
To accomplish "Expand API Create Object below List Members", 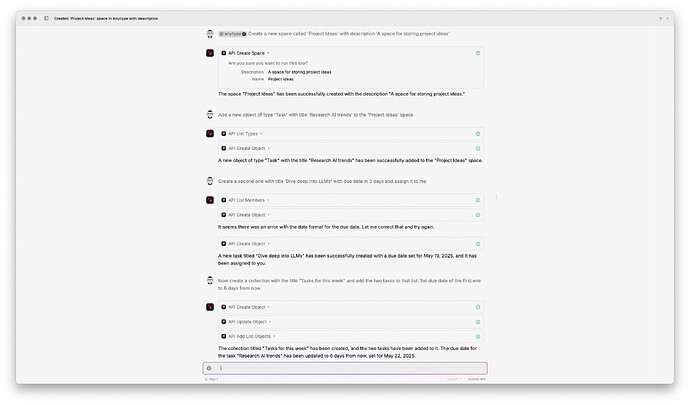I will (269, 215).
